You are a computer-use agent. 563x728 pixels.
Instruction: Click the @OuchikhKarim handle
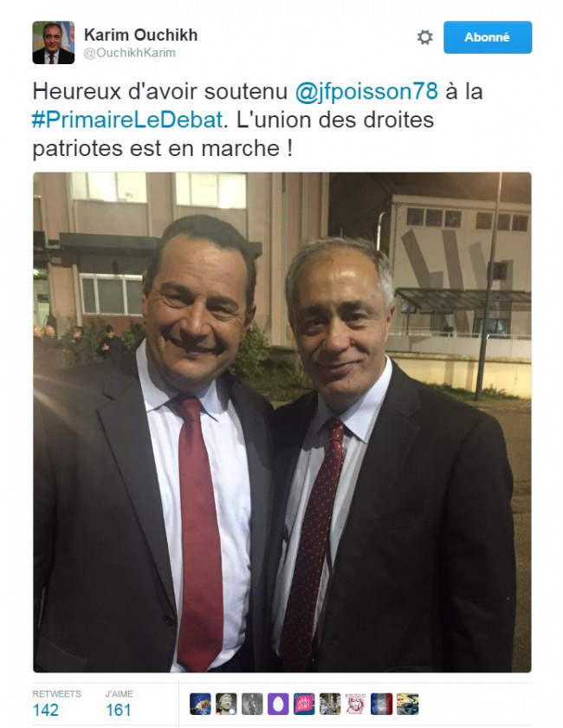click(x=130, y=53)
